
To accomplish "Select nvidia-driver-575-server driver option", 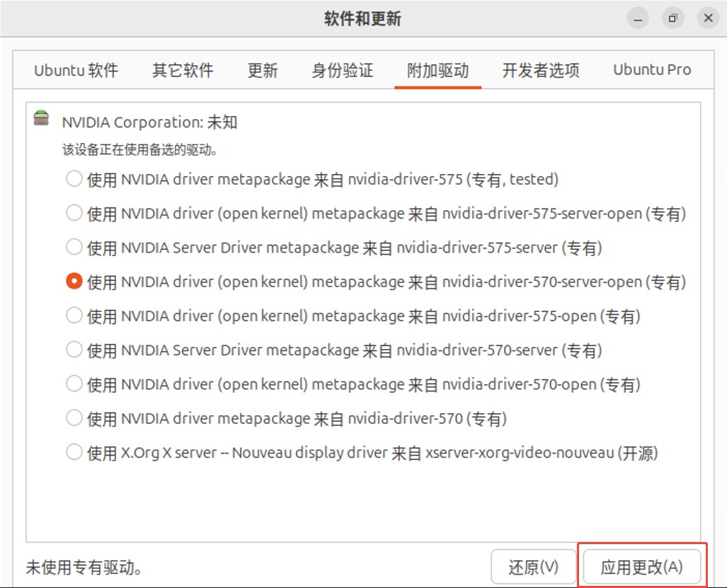I will click(74, 247).
